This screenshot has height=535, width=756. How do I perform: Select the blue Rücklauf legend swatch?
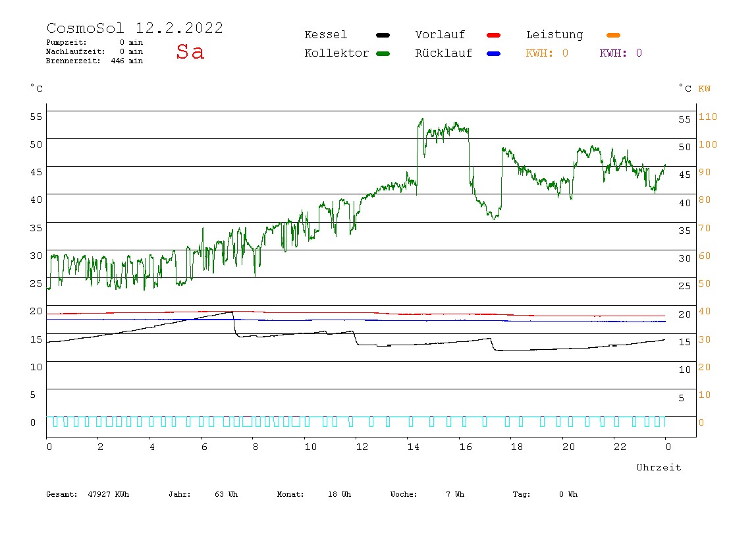tap(494, 53)
